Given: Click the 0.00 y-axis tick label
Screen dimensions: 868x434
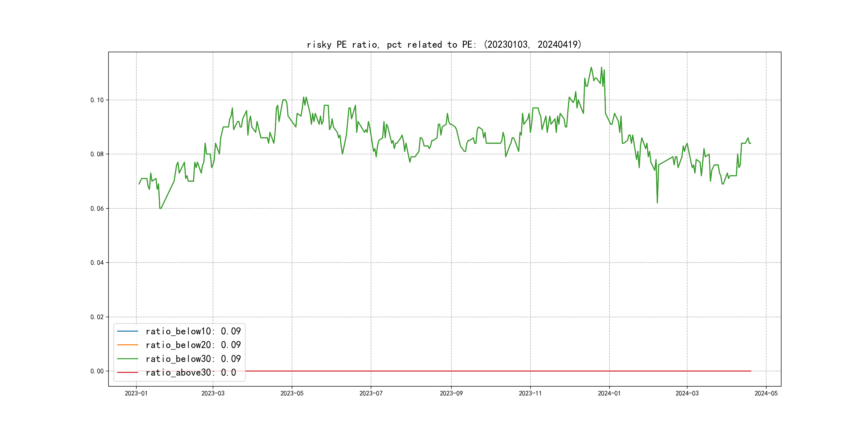Looking at the screenshot, I should click(x=97, y=371).
